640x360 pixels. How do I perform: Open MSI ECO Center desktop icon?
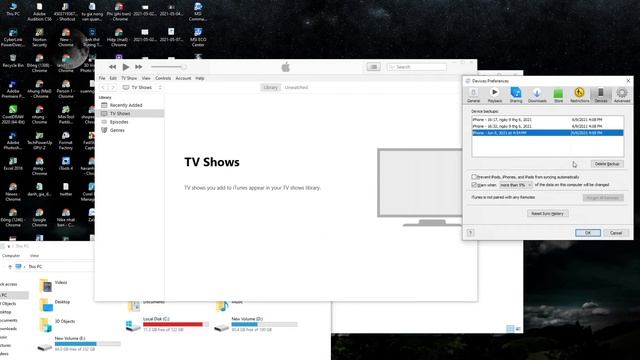(x=198, y=37)
